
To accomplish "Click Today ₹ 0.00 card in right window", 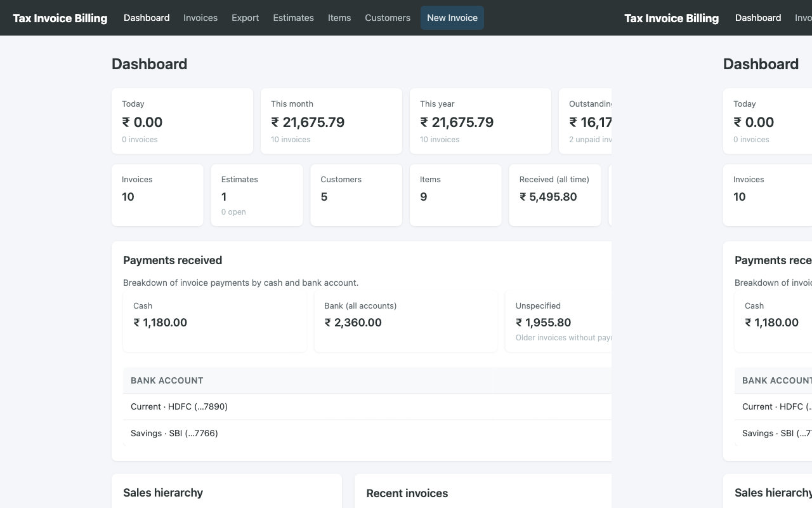I will (x=768, y=121).
